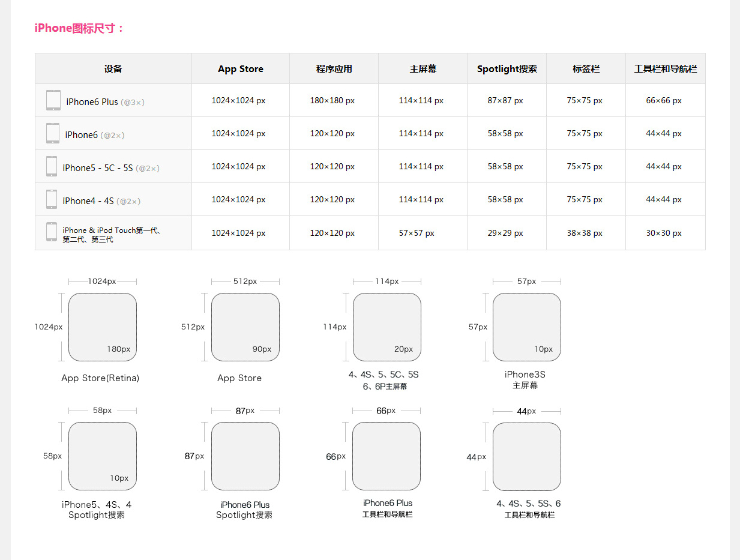Click the App Store(Retina) caption text
740x560 pixels.
pyautogui.click(x=100, y=378)
